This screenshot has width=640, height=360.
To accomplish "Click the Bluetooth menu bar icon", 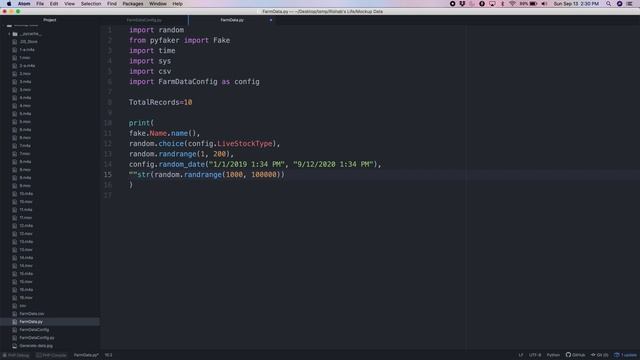I will (502, 4).
